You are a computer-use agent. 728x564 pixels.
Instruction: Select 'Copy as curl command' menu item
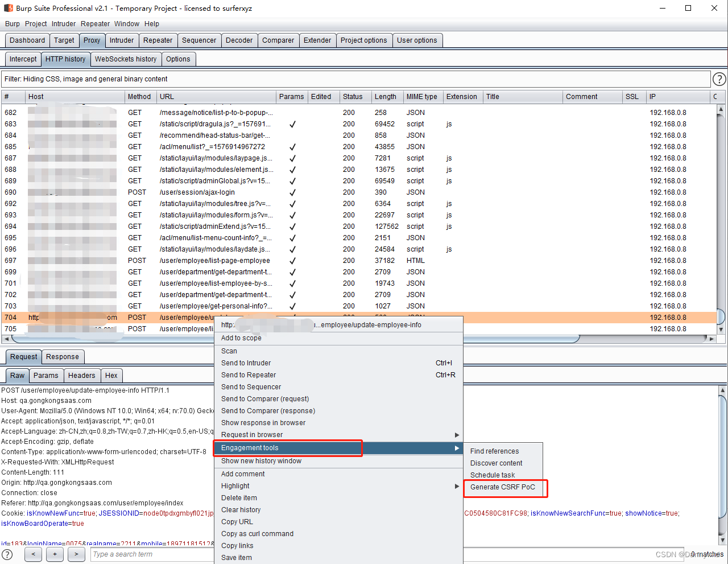tap(338, 534)
